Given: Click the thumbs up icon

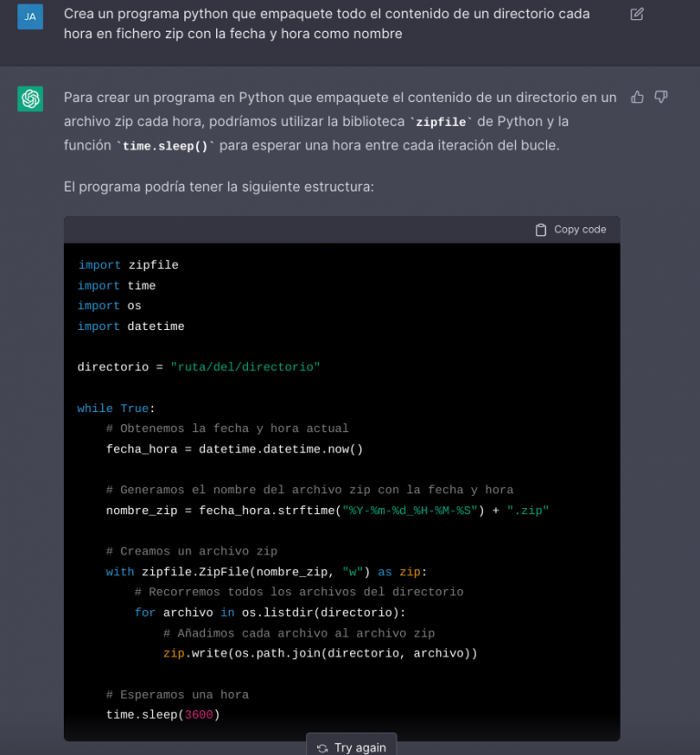Looking at the screenshot, I should [x=637, y=97].
